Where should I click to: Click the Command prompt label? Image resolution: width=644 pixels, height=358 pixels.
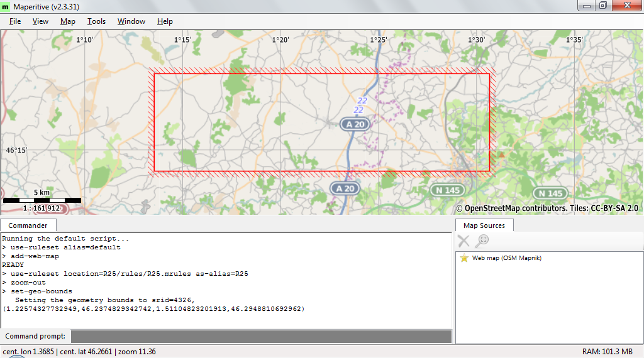(35, 336)
